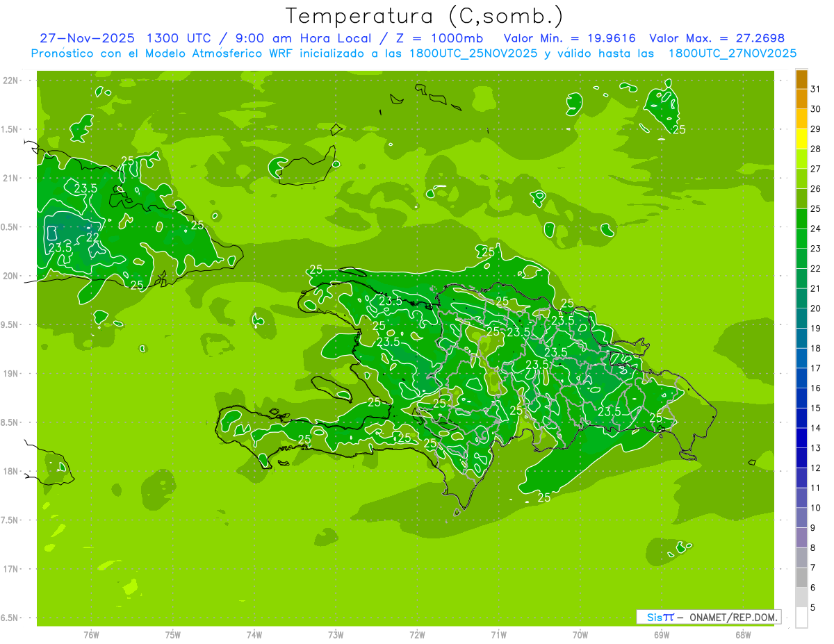Click the color scale label '5'
Screen dimensions: 834x644
pyautogui.click(x=813, y=608)
